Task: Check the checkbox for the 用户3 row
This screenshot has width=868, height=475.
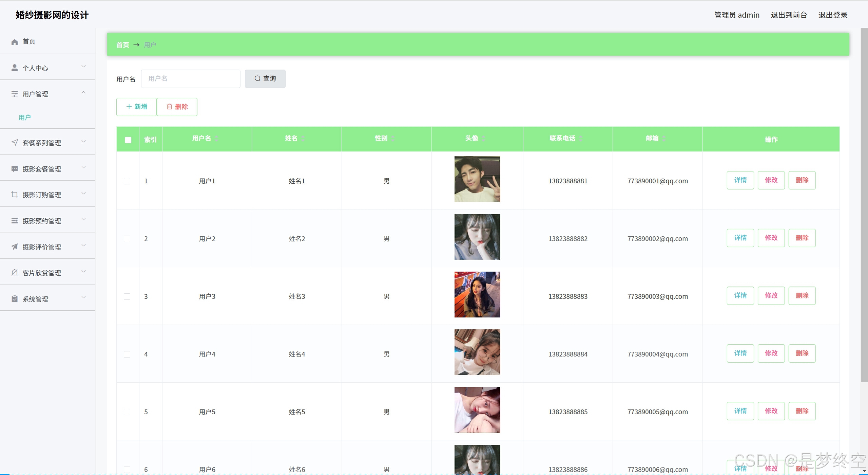Action: (x=127, y=296)
